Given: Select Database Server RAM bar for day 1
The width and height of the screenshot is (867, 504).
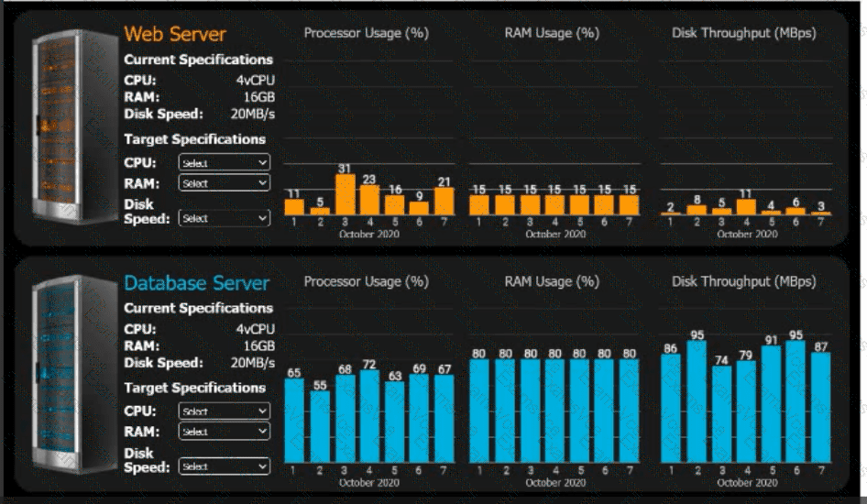Looking at the screenshot, I should click(x=479, y=411).
